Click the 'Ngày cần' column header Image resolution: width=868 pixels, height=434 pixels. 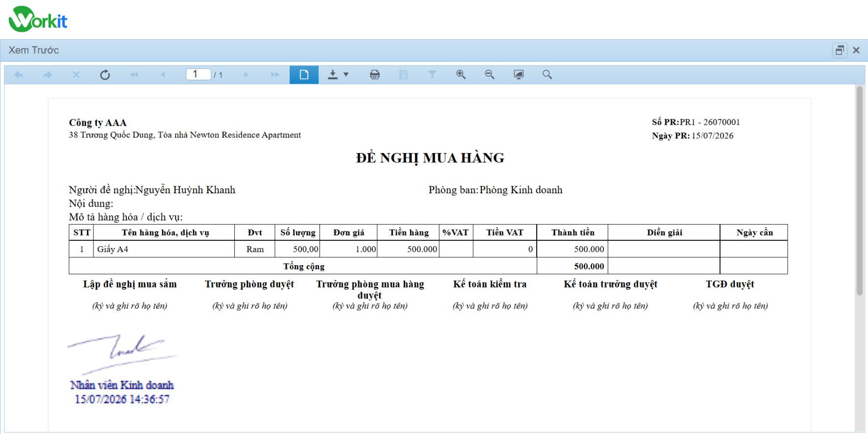(754, 232)
